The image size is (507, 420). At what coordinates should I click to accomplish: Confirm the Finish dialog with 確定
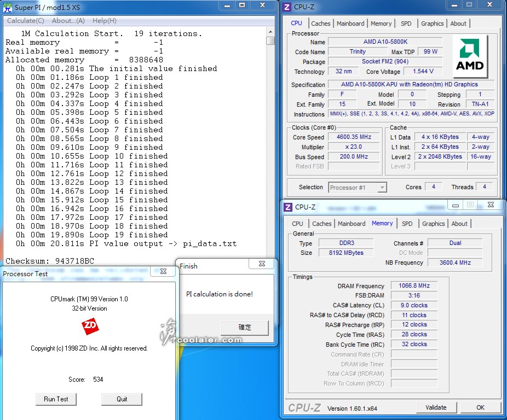pos(245,327)
